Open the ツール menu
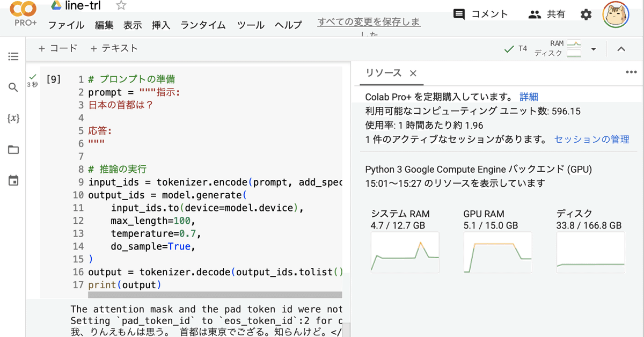The image size is (644, 337). [251, 25]
